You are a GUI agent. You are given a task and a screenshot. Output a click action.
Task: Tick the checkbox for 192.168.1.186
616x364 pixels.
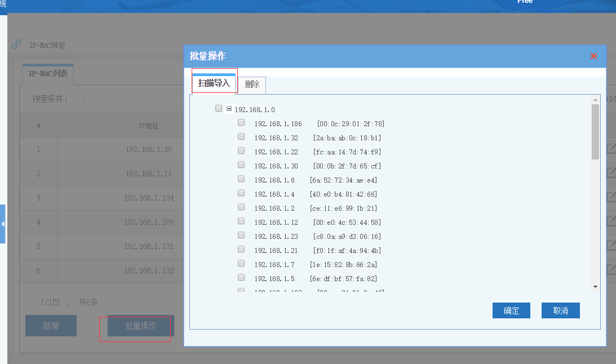[x=241, y=122]
